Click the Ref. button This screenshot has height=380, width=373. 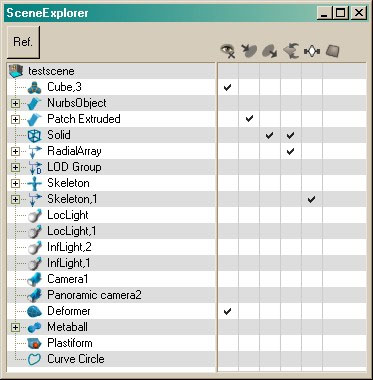[23, 42]
